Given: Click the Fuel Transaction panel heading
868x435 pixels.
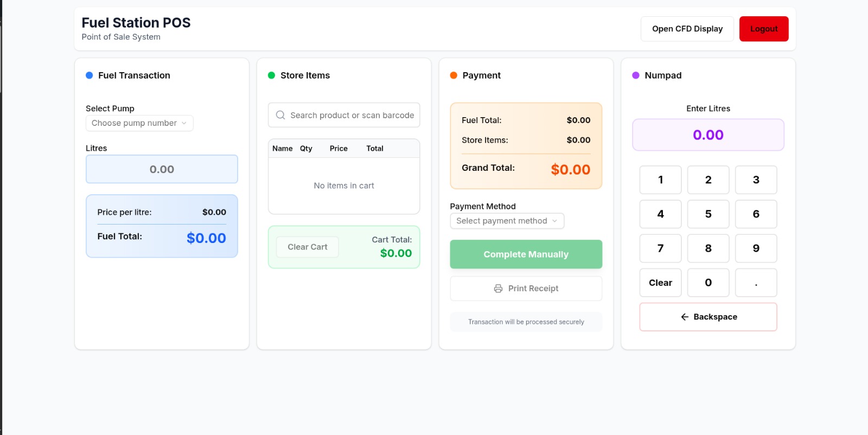Looking at the screenshot, I should (x=134, y=75).
